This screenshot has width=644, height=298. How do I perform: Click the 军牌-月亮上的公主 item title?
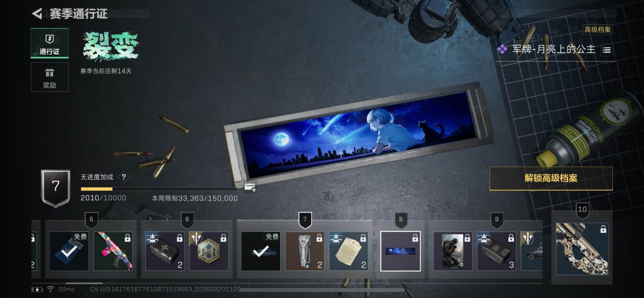click(554, 50)
